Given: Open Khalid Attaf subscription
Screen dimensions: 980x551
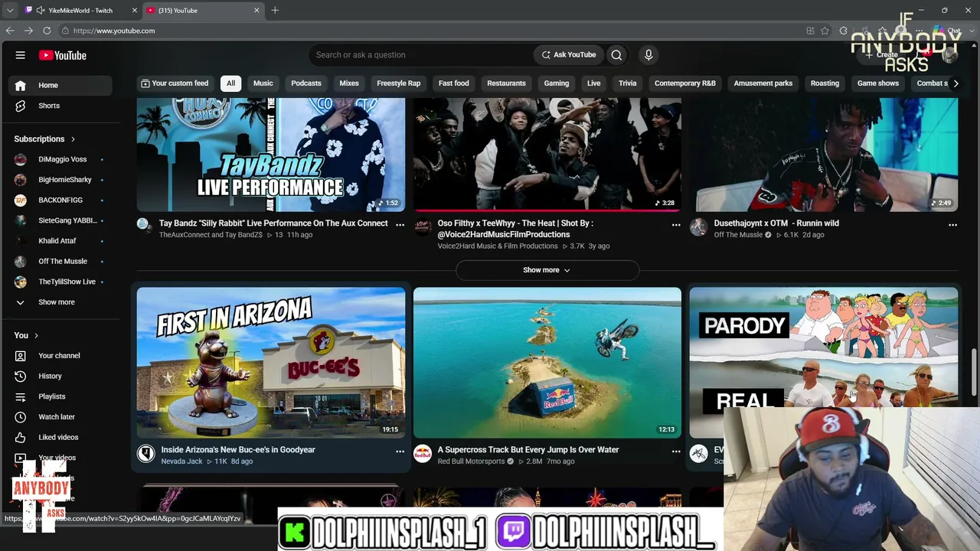Looking at the screenshot, I should point(60,241).
